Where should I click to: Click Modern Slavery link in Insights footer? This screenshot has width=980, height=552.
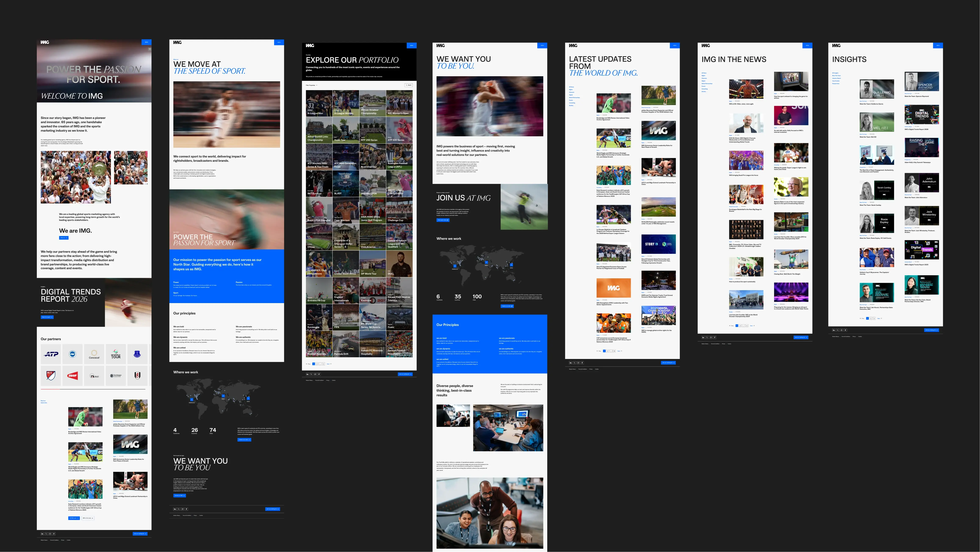[835, 337]
